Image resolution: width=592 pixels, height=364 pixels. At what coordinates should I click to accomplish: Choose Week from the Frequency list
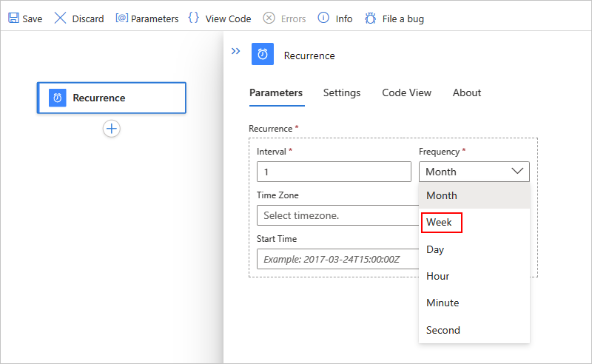point(440,222)
